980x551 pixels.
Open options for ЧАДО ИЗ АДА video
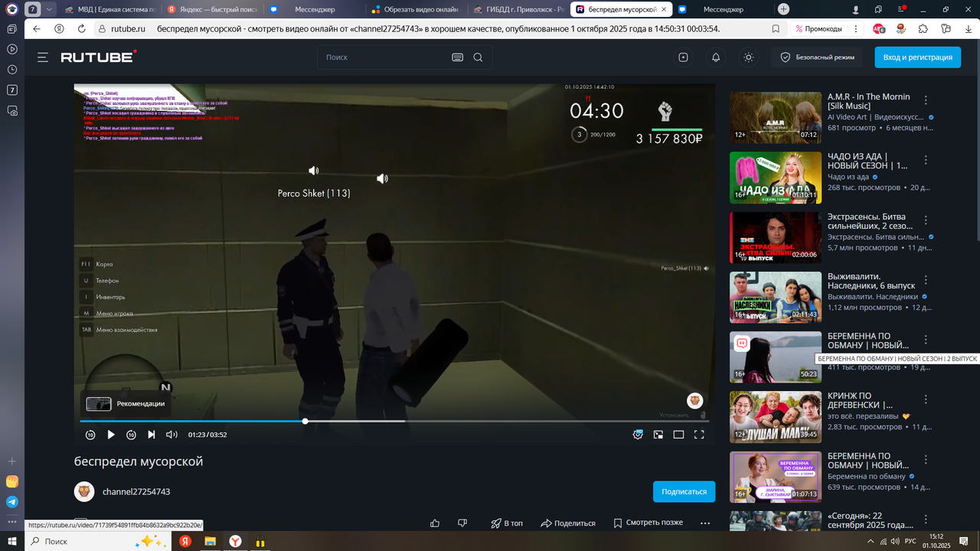click(x=926, y=160)
